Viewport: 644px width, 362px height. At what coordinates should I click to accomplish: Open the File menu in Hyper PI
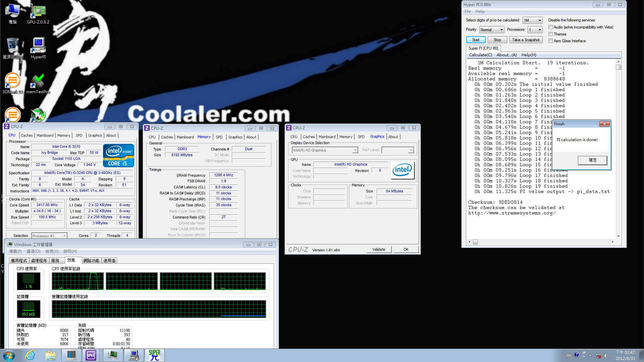[x=468, y=11]
